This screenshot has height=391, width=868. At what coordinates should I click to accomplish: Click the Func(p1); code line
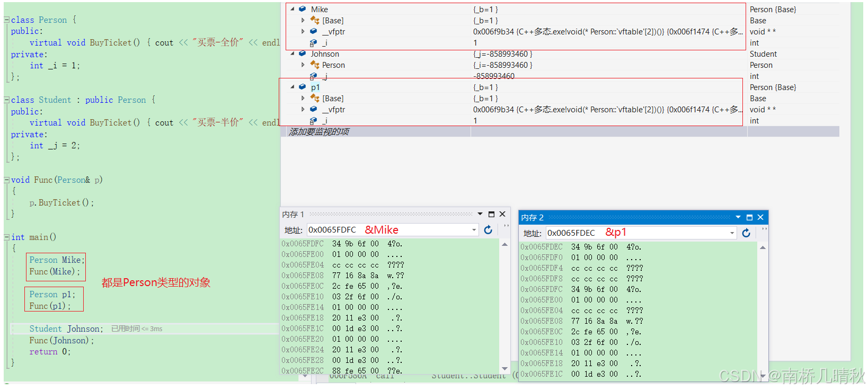coord(50,306)
